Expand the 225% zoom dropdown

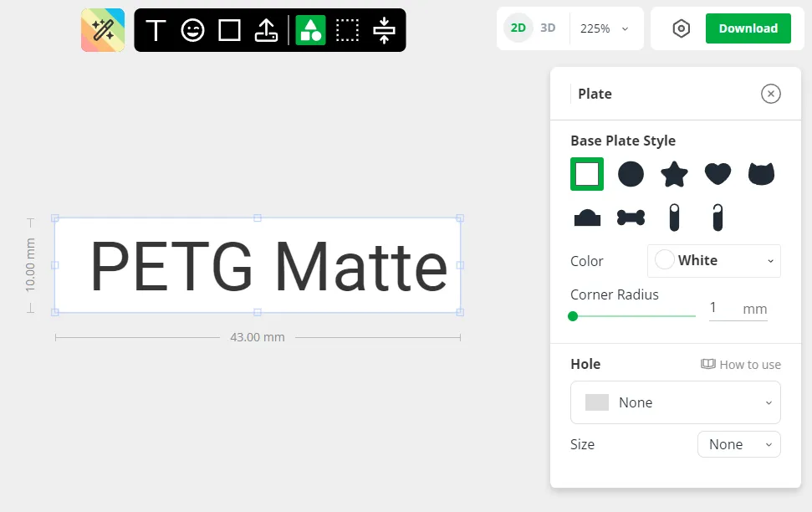point(605,28)
